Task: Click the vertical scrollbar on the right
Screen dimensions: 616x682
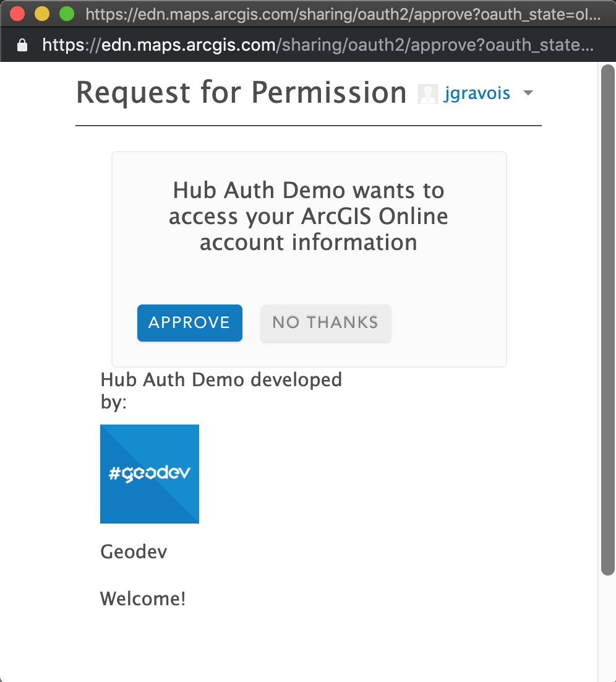Action: click(x=605, y=309)
